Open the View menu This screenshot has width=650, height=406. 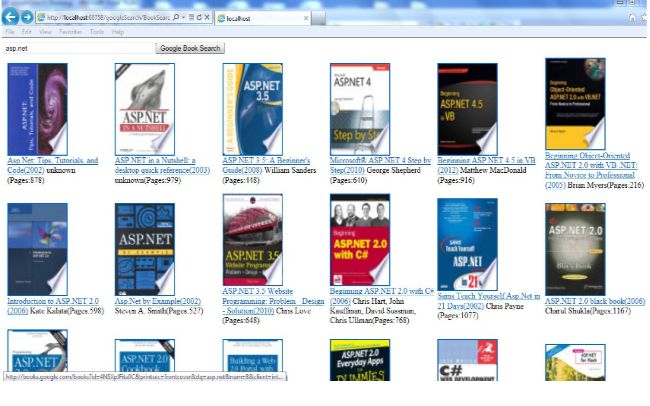pyautogui.click(x=45, y=32)
